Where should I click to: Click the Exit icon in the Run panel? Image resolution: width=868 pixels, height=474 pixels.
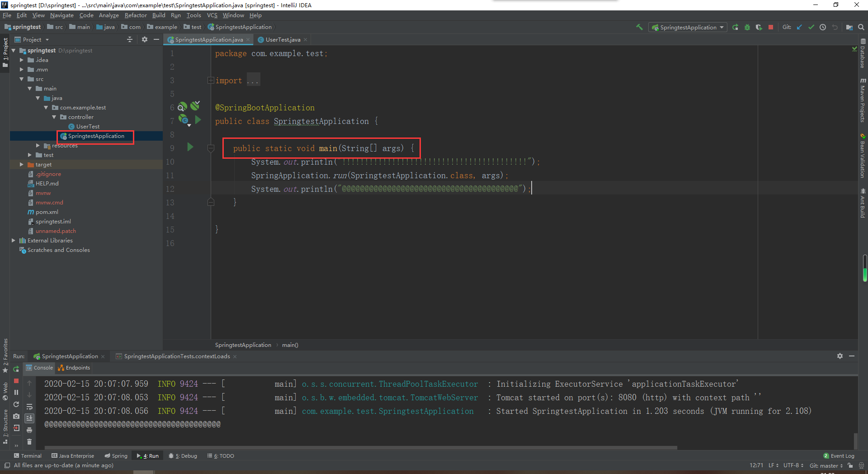tap(16, 428)
